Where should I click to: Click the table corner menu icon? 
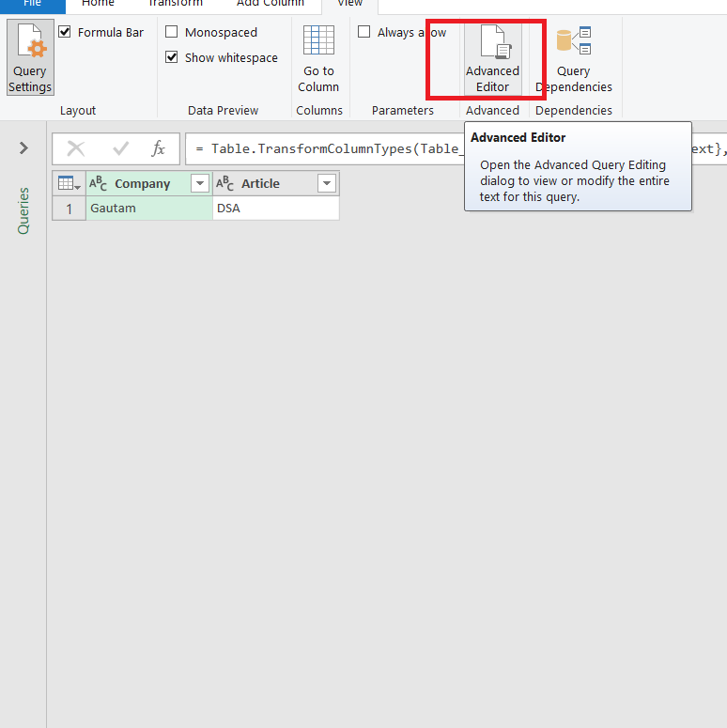(70, 184)
